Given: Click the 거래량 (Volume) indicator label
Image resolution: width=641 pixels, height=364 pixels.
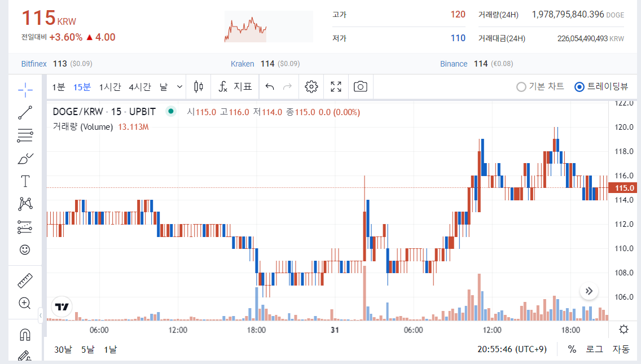Looking at the screenshot, I should point(82,127).
